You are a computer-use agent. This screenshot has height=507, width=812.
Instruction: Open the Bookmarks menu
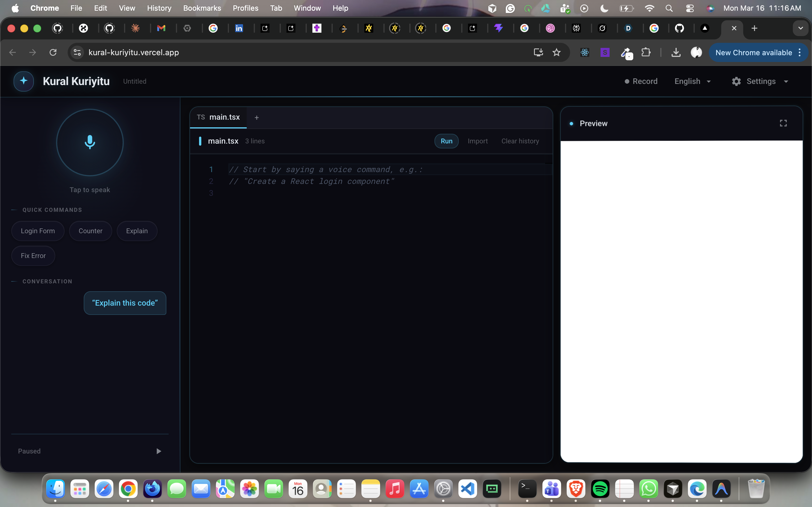click(x=202, y=8)
